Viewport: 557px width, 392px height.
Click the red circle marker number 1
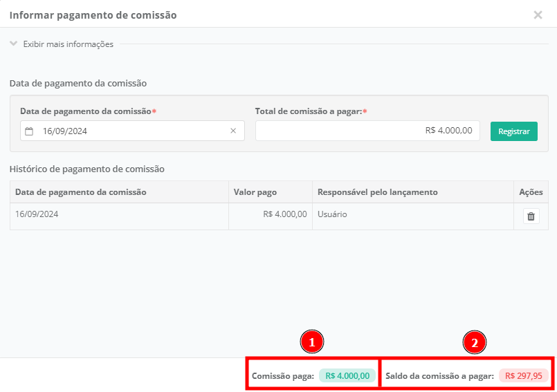point(312,342)
